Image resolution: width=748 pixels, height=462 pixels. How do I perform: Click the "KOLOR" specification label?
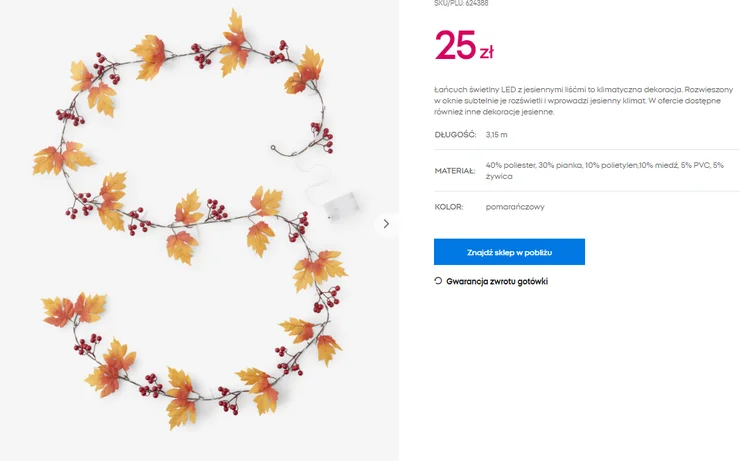tap(449, 207)
